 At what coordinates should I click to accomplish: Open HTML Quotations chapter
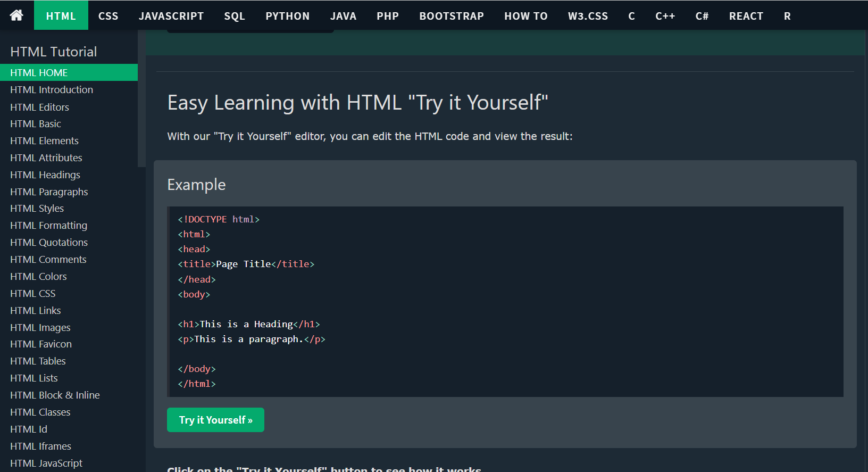(69, 242)
